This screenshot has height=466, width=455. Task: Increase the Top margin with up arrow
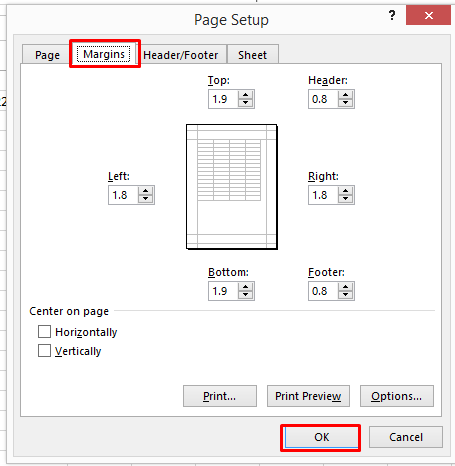pyautogui.click(x=246, y=95)
